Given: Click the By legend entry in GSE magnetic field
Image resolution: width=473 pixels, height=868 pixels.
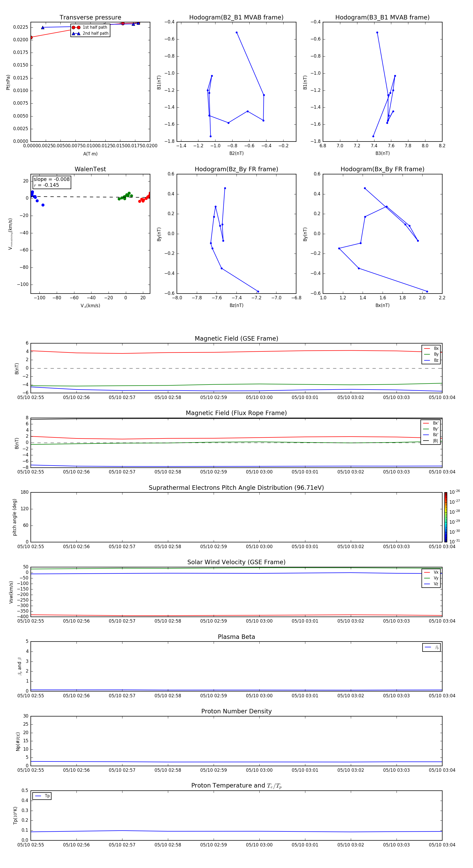Looking at the screenshot, I should (431, 355).
